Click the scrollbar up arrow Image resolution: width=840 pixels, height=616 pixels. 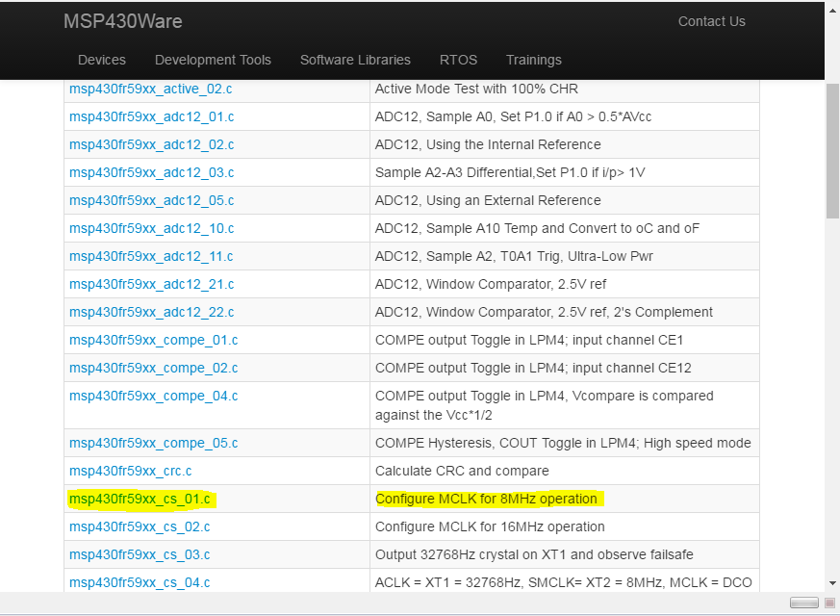832,11
